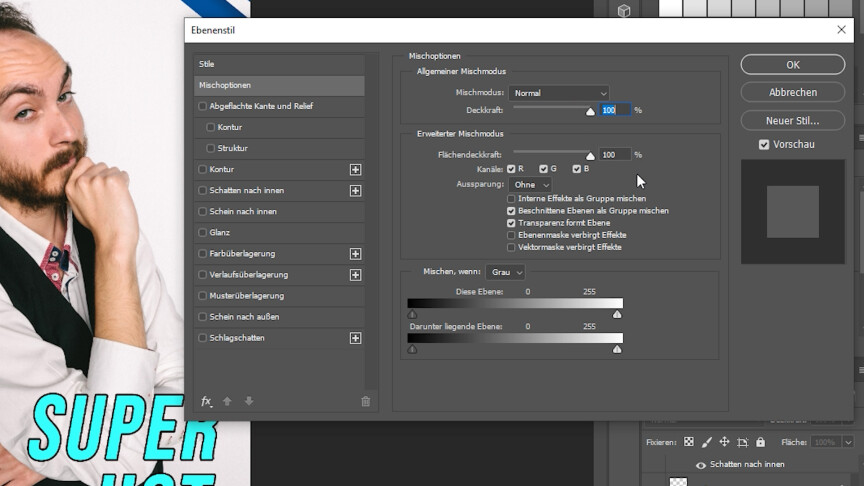Toggle the Vorschau preview checkbox

[x=764, y=144]
